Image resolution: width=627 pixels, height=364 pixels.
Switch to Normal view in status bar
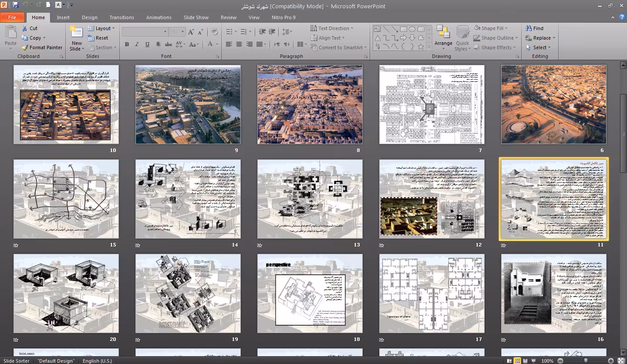coord(509,361)
